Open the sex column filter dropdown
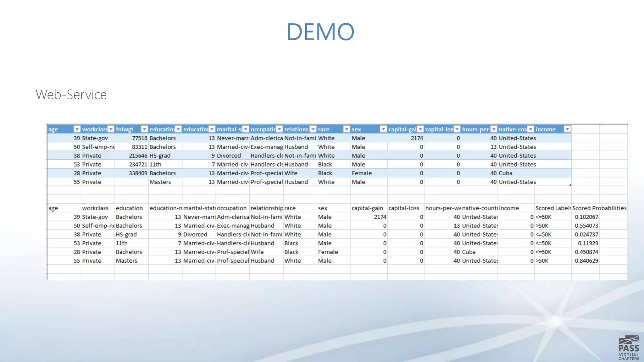Screen dimensions: 644x362 click(x=383, y=129)
